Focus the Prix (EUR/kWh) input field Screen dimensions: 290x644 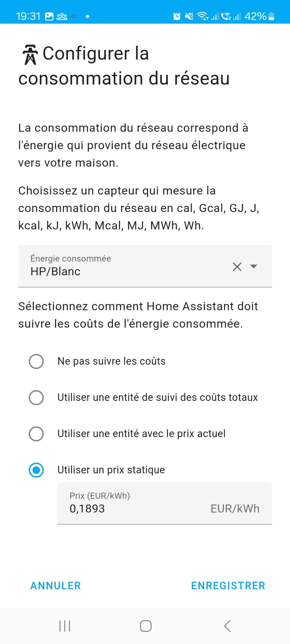point(165,503)
